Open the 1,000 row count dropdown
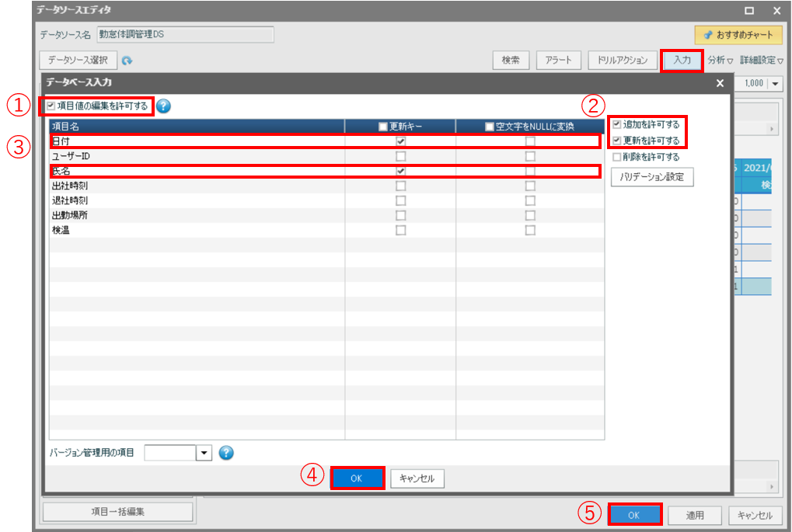This screenshot has width=792, height=532. [776, 84]
